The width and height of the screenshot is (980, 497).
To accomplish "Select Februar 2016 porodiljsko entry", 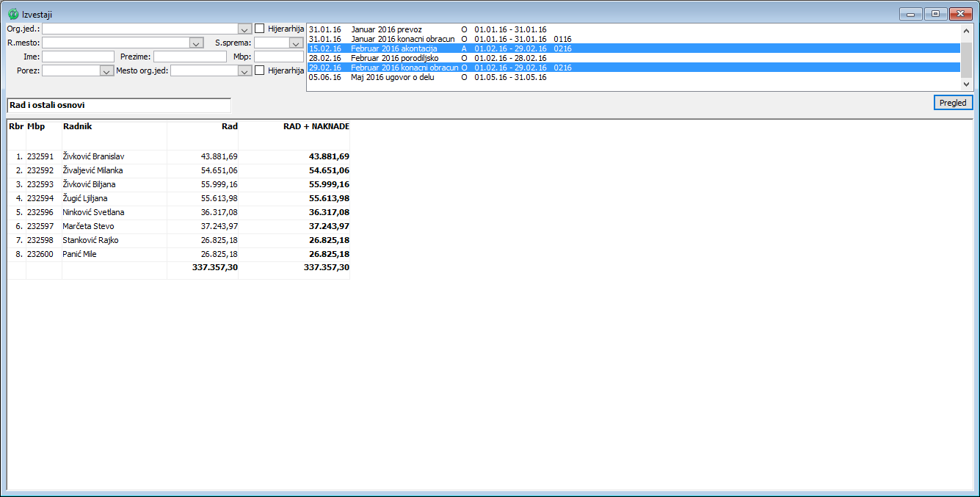I will (395, 58).
